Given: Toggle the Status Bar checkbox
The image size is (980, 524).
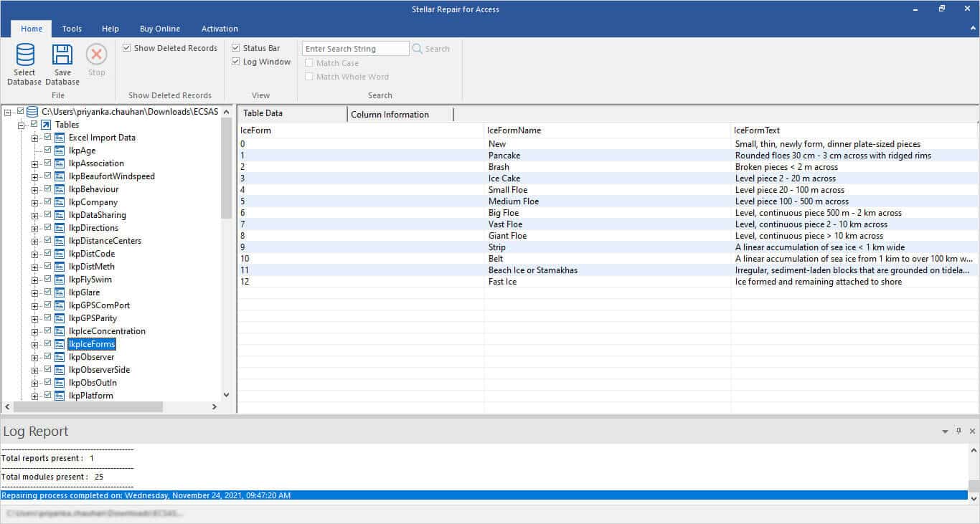Looking at the screenshot, I should coord(236,48).
